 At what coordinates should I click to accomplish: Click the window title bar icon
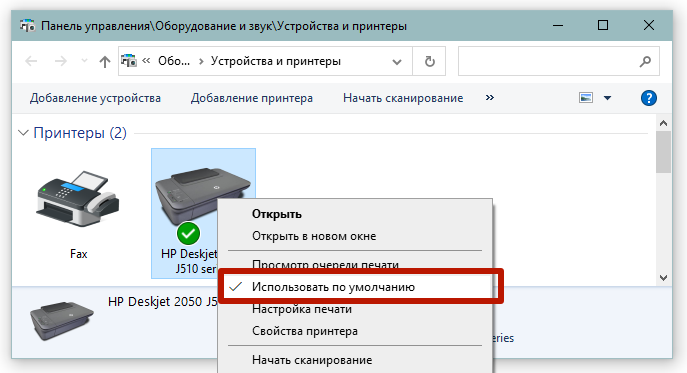pyautogui.click(x=28, y=26)
